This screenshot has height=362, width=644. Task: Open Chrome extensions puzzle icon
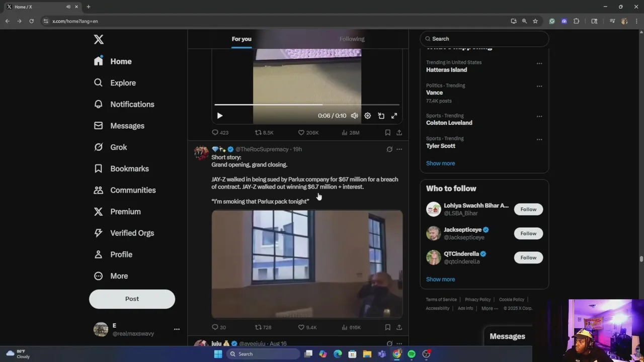pyautogui.click(x=577, y=21)
